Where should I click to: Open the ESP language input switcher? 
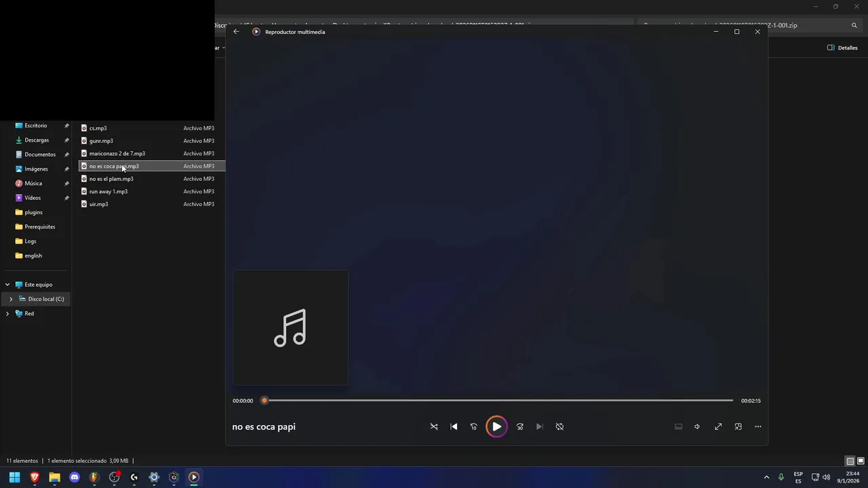[798, 477]
